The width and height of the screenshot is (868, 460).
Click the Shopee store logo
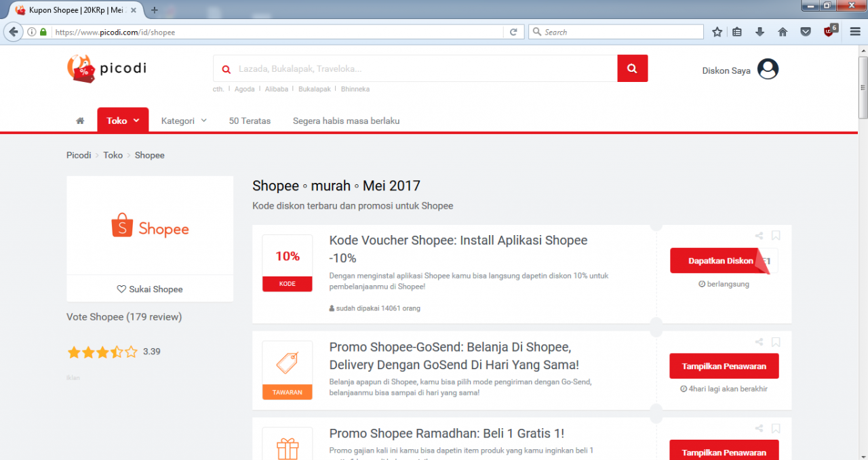[150, 225]
